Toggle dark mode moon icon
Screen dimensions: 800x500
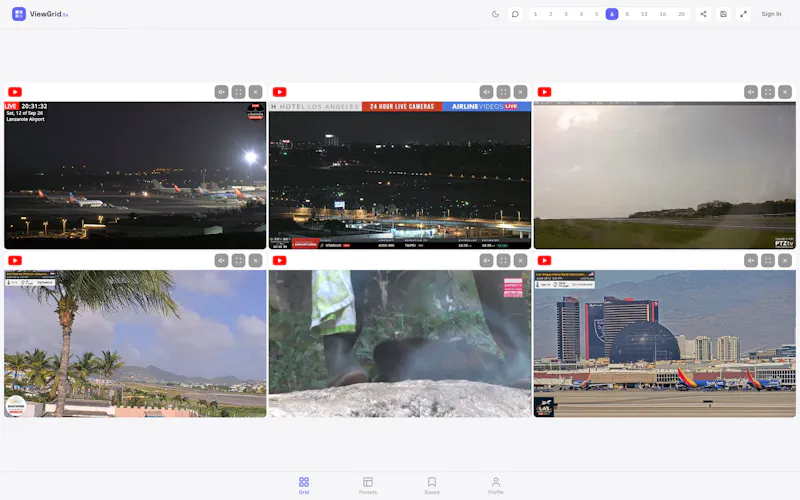click(495, 14)
